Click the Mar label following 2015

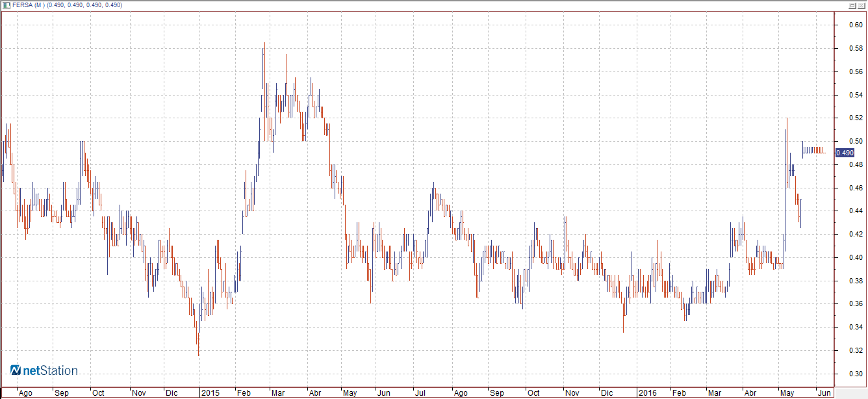[279, 393]
